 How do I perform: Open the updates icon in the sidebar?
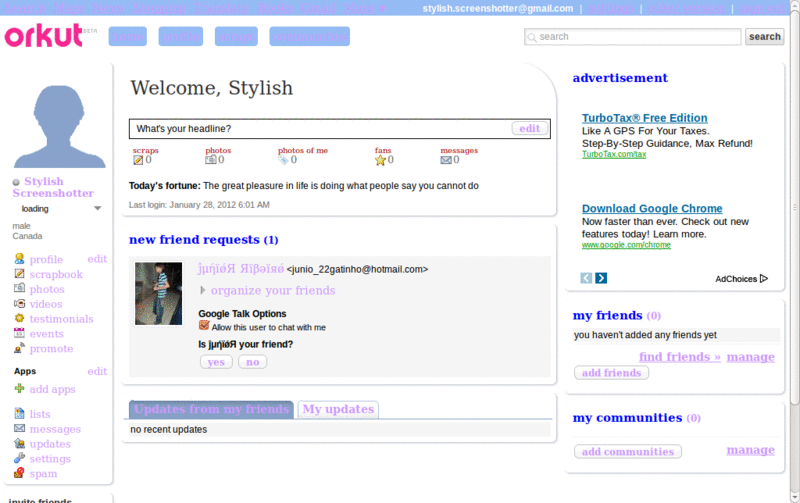coord(19,443)
